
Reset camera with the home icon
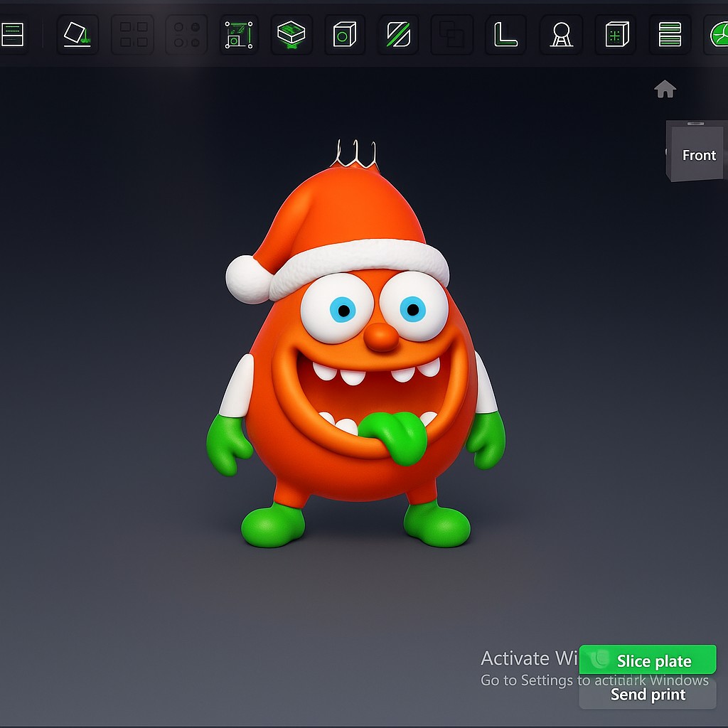[x=665, y=89]
